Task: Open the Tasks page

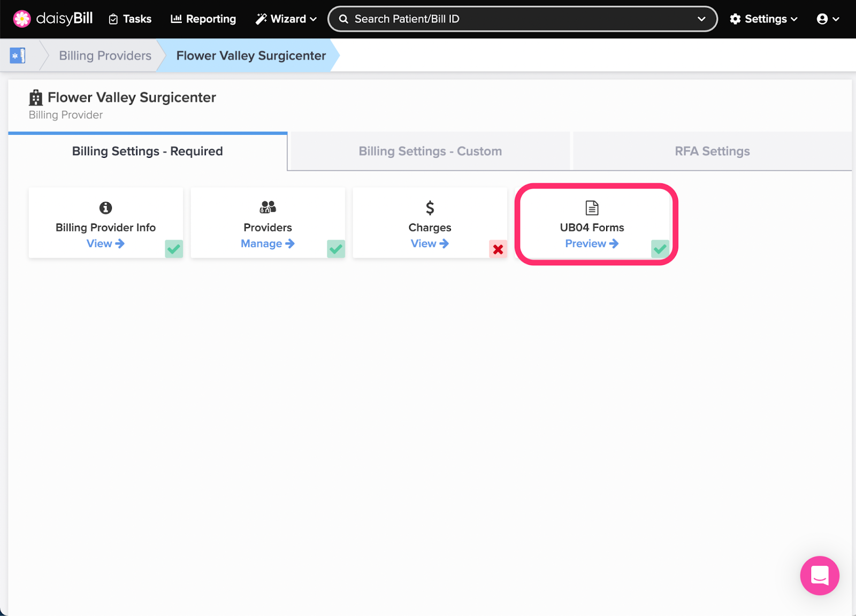Action: click(x=130, y=19)
